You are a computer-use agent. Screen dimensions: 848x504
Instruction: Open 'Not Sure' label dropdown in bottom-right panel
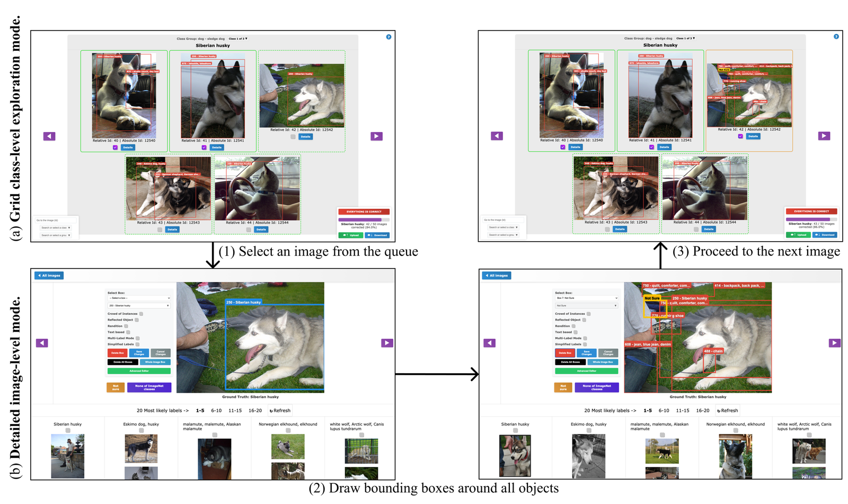click(587, 306)
